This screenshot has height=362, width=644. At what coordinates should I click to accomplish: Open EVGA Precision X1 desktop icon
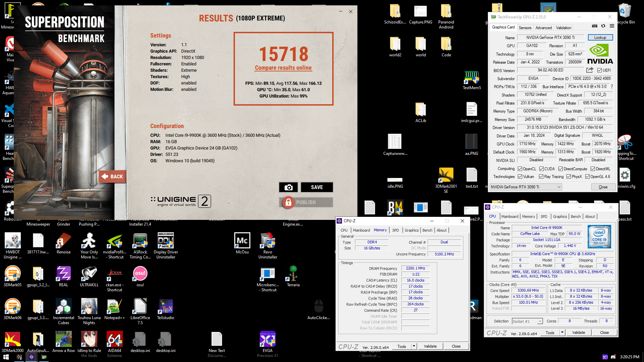point(268,345)
